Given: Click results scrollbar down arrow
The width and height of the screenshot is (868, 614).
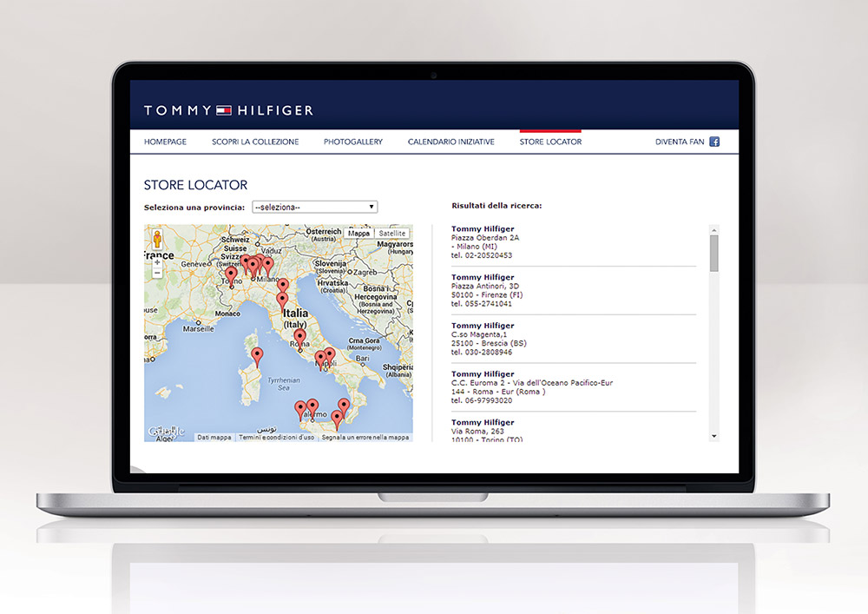Looking at the screenshot, I should coord(714,436).
